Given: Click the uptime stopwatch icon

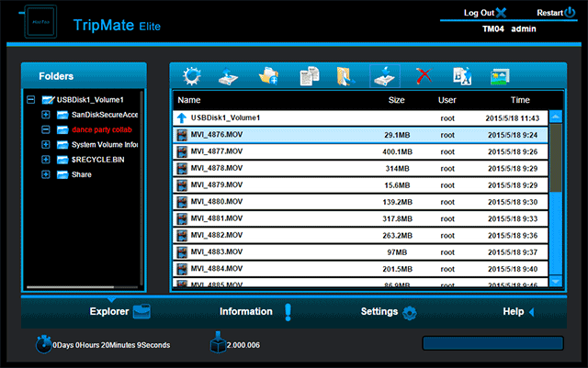Looking at the screenshot, I should pyautogui.click(x=43, y=344).
